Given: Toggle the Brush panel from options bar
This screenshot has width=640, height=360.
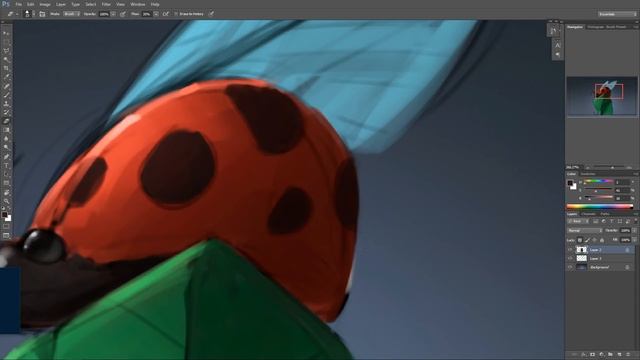Looking at the screenshot, I should [x=42, y=14].
